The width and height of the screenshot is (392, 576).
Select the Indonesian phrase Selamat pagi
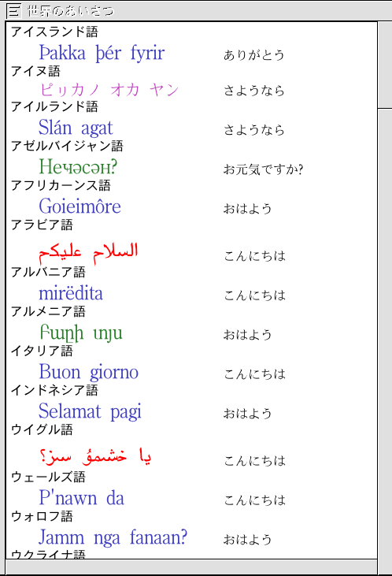(90, 412)
